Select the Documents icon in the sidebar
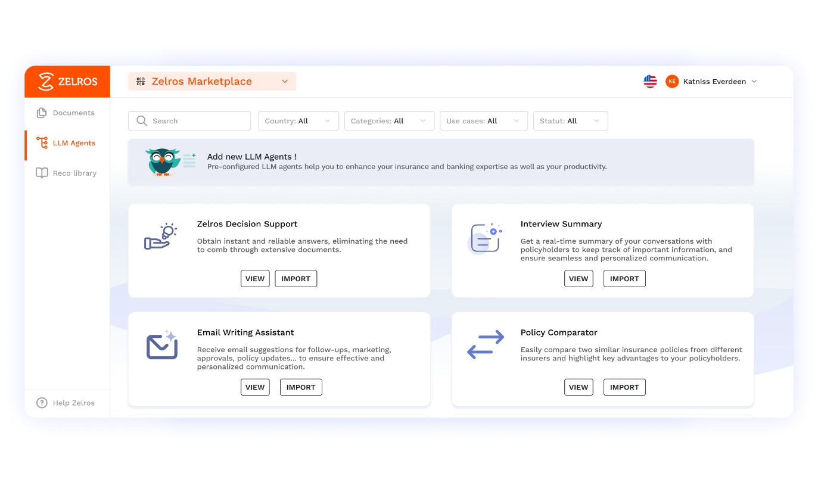This screenshot has width=818, height=504. 41,112
